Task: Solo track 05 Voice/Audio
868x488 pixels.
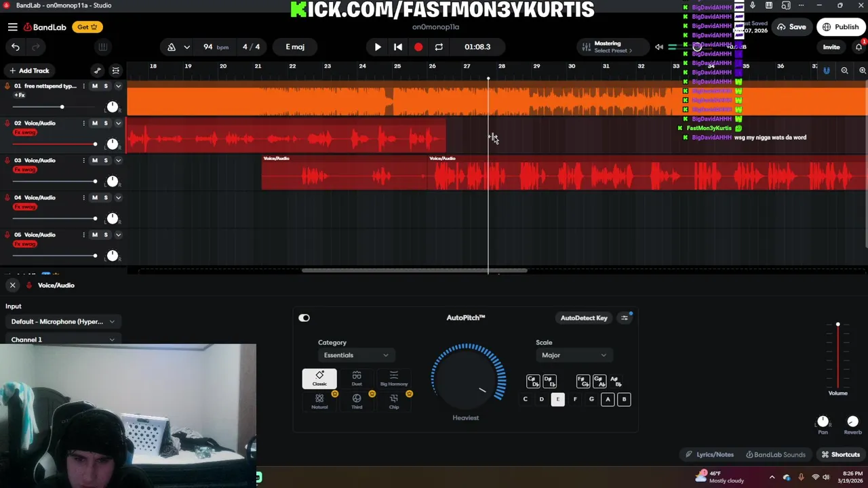Action: (106, 235)
